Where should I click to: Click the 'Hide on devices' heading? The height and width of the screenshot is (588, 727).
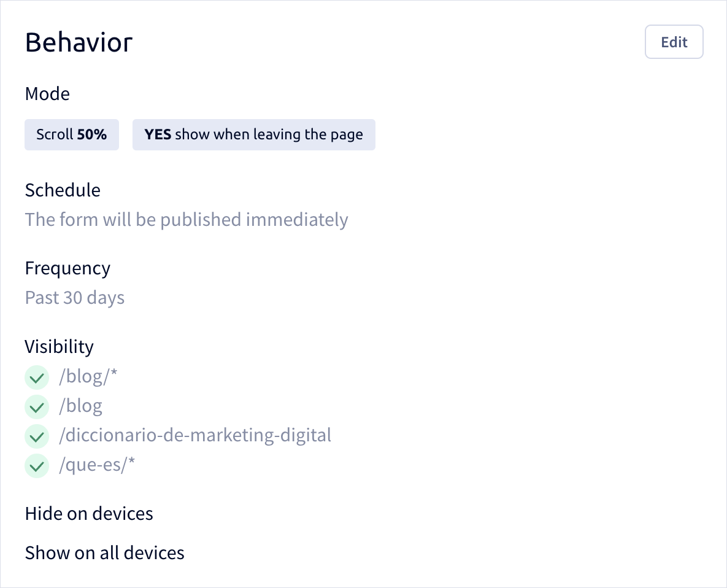click(x=89, y=514)
